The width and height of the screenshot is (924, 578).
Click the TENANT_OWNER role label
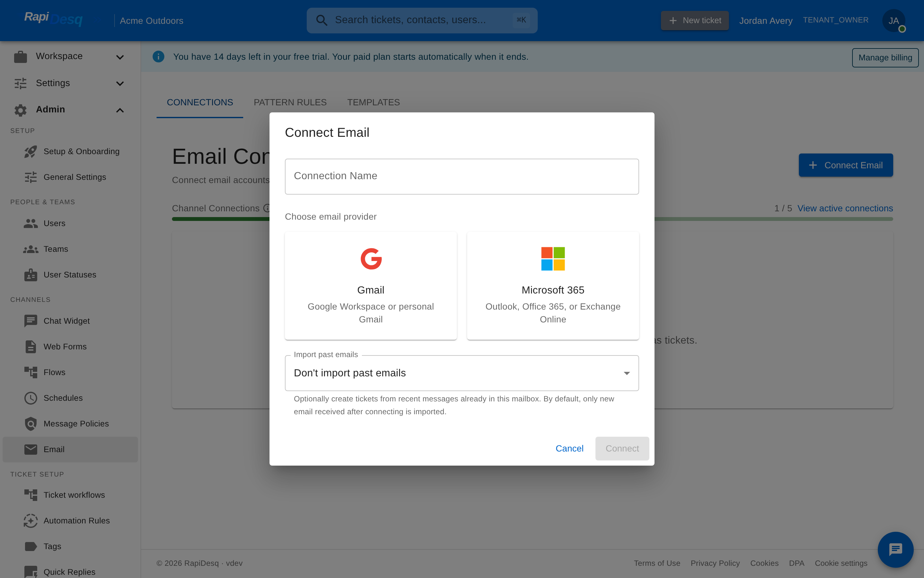pos(836,20)
